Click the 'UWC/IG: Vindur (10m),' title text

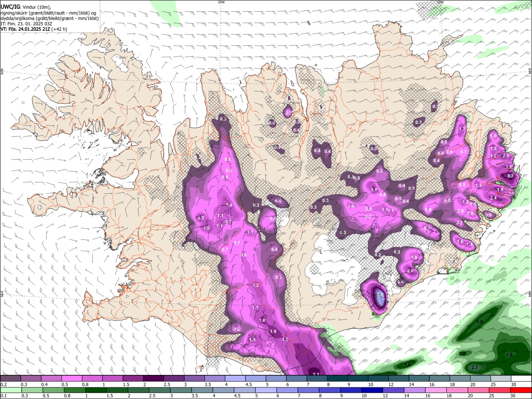pos(26,7)
